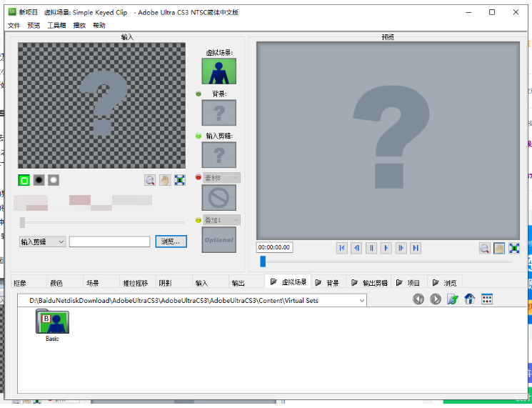Screen dimensions: 532x408
Task: Click the 素材B disabled source thumbnail
Action: point(219,197)
